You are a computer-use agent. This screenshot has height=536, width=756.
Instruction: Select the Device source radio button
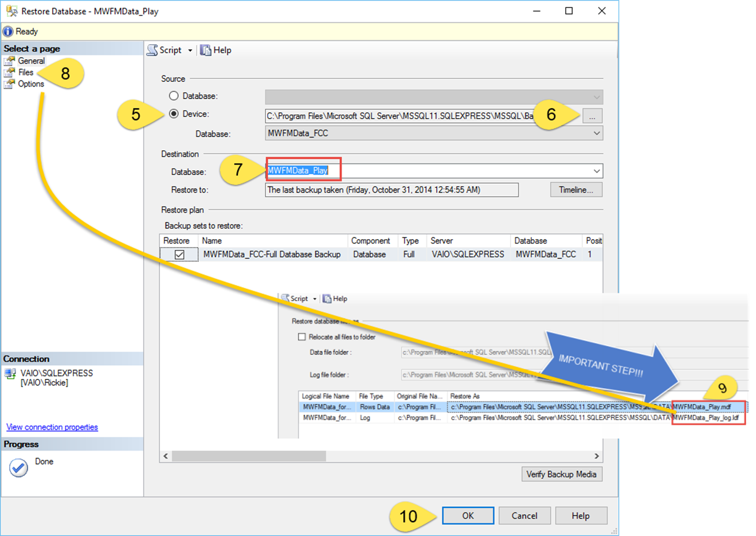pyautogui.click(x=174, y=114)
